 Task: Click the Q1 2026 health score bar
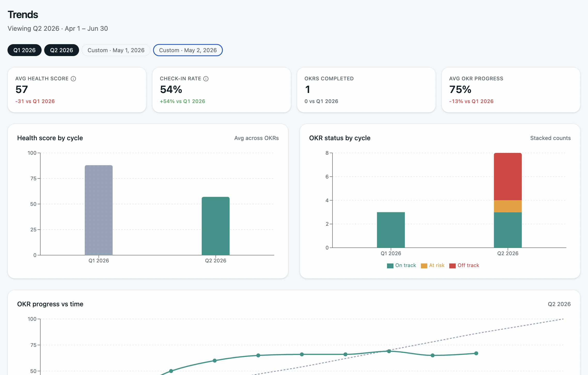pos(99,210)
